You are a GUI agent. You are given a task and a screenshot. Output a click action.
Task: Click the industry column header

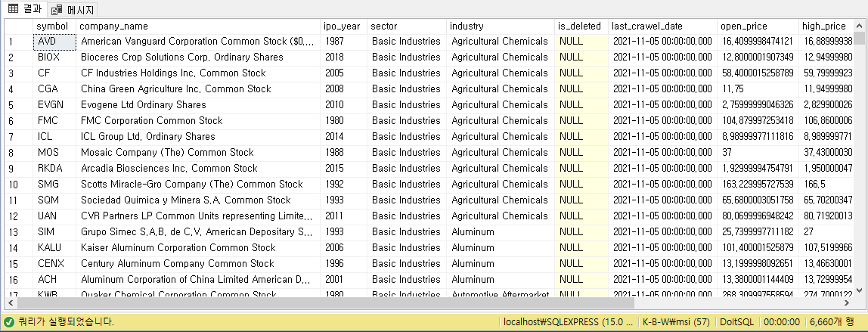point(501,26)
